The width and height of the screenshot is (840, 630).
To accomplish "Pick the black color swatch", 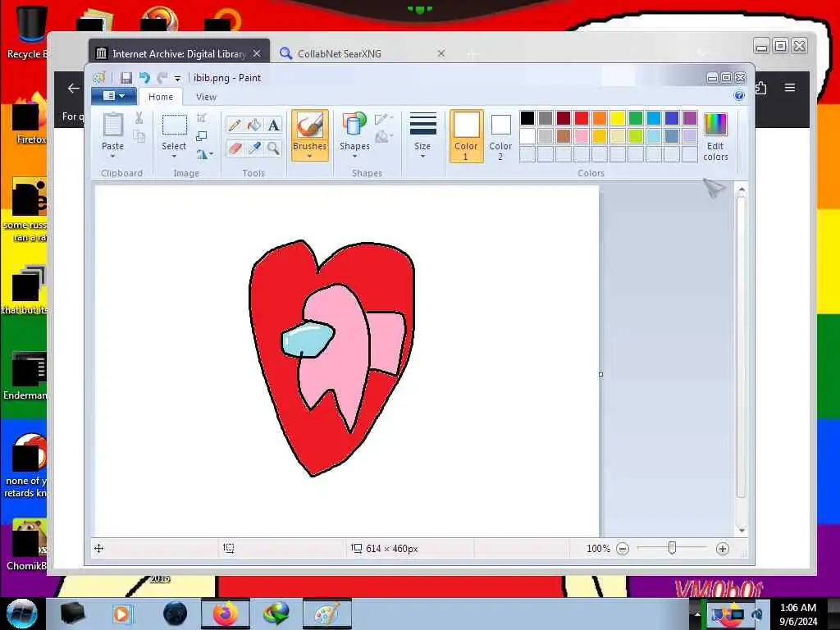I will click(527, 118).
